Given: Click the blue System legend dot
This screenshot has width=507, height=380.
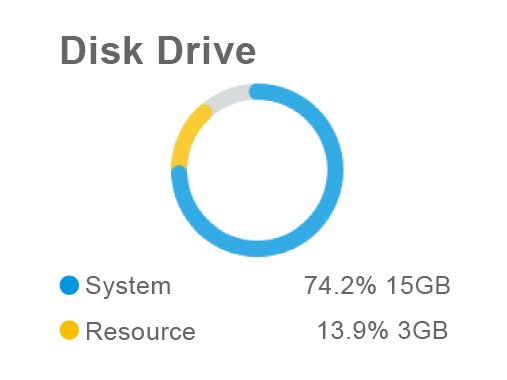Looking at the screenshot, I should click(x=69, y=285).
